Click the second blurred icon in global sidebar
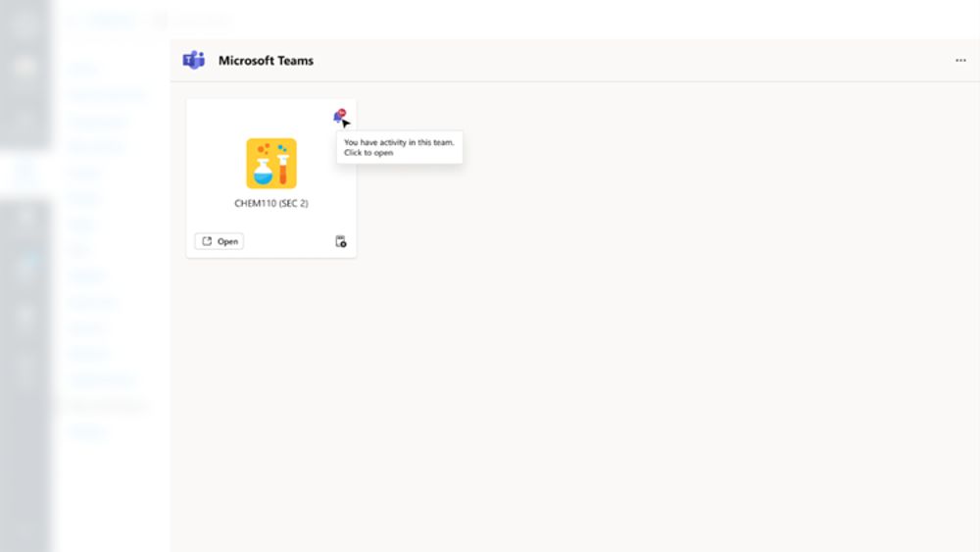Image resolution: width=980 pixels, height=552 pixels. pos(25,69)
